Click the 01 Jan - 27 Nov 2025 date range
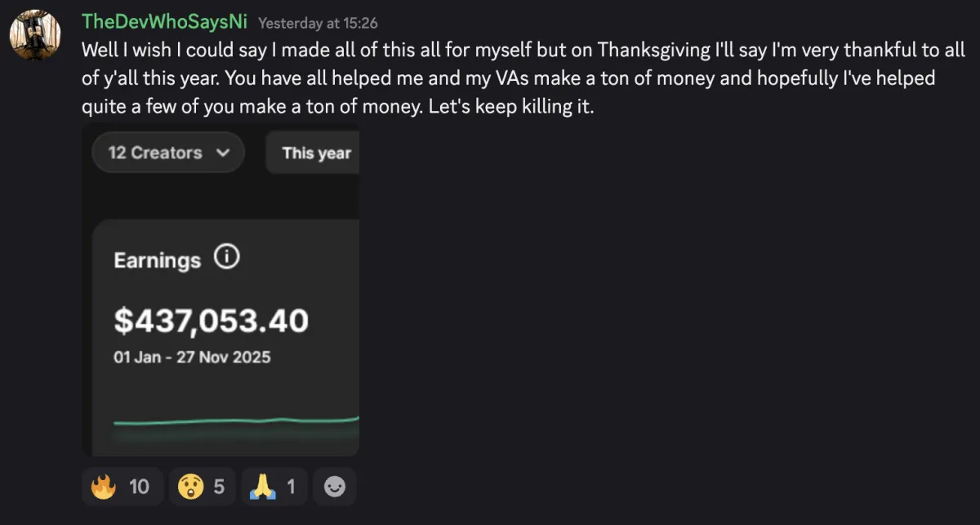The height and width of the screenshot is (525, 980). pyautogui.click(x=192, y=357)
